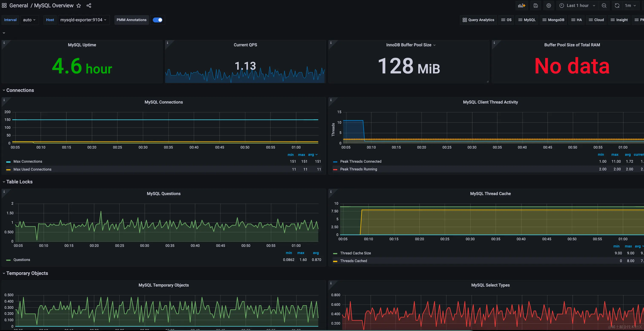Viewport: 644px width, 331px height.
Task: Open the Last 1 hour time picker
Action: point(578,6)
